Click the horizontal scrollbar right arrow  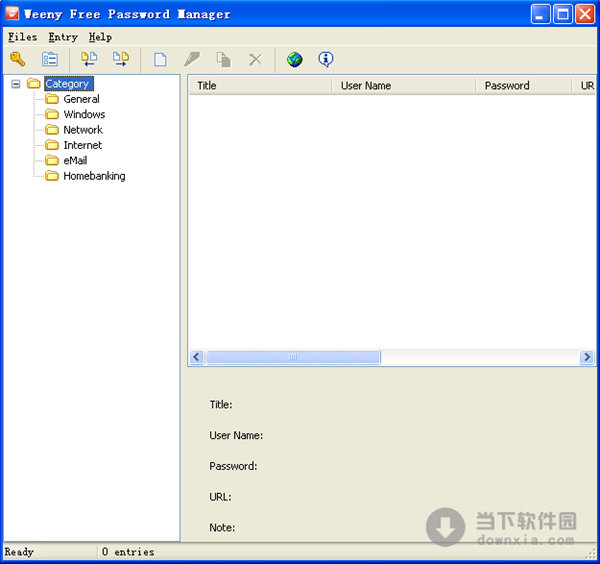tap(587, 357)
